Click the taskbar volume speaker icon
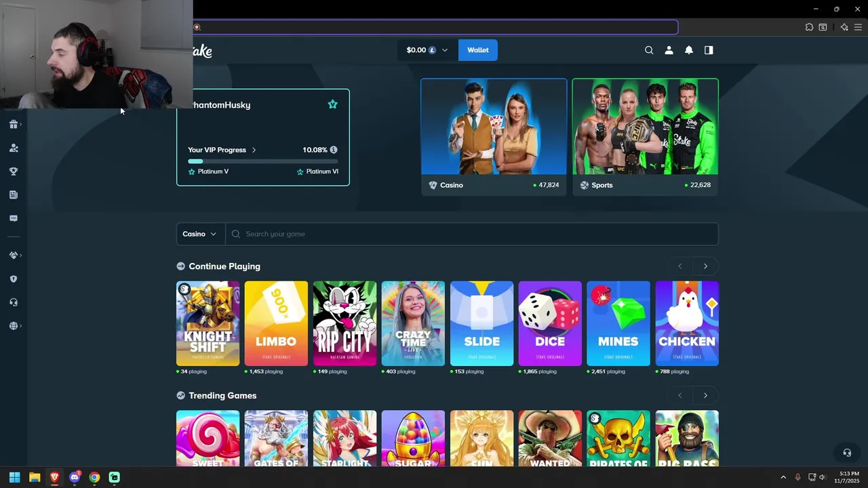 point(823,477)
